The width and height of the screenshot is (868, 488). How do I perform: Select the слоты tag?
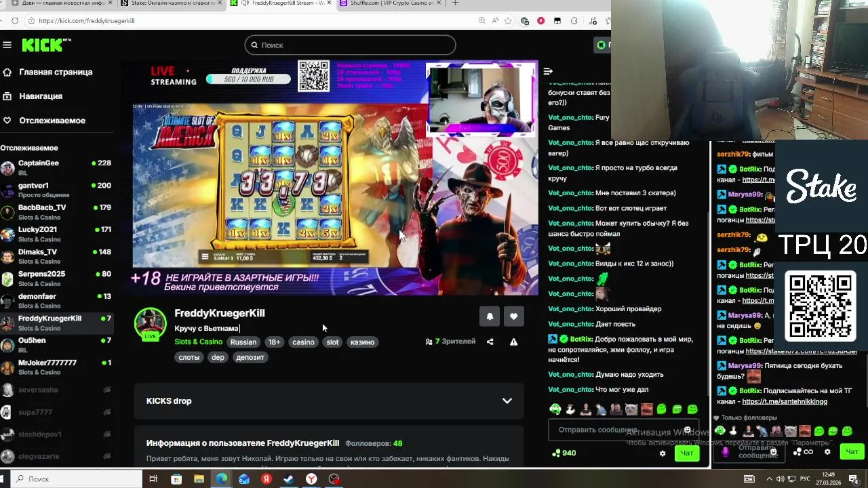pyautogui.click(x=189, y=357)
